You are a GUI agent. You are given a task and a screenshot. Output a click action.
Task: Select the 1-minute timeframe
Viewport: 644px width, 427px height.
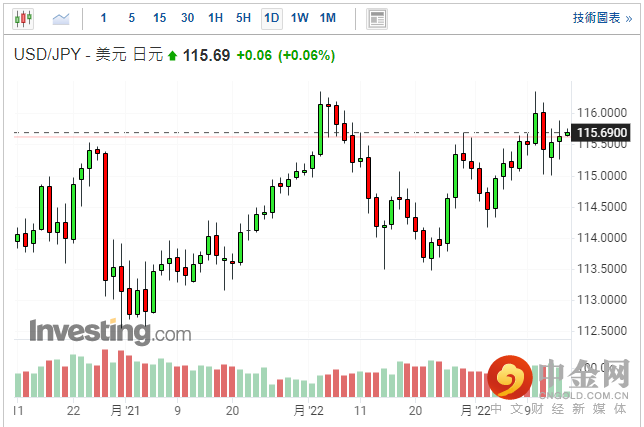pyautogui.click(x=104, y=18)
